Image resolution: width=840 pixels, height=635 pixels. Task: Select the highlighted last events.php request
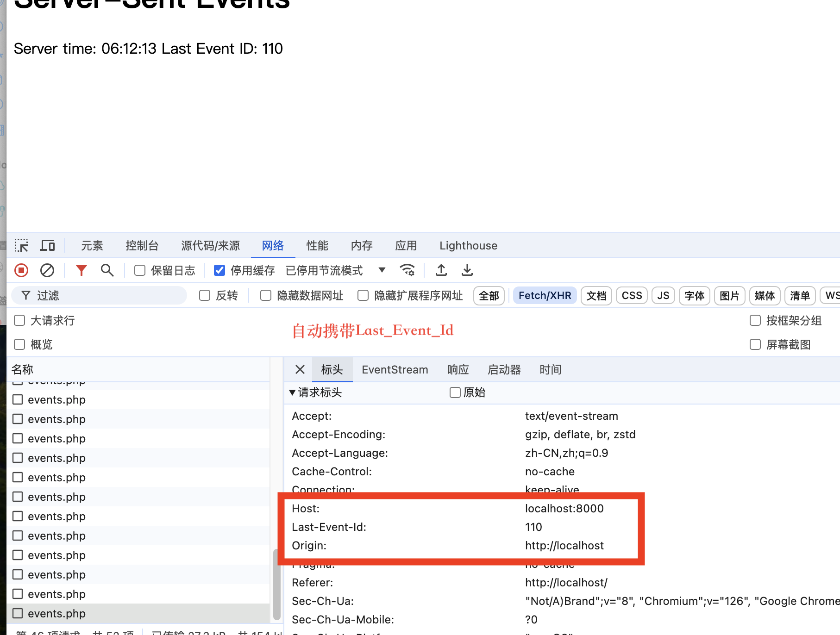pos(139,613)
